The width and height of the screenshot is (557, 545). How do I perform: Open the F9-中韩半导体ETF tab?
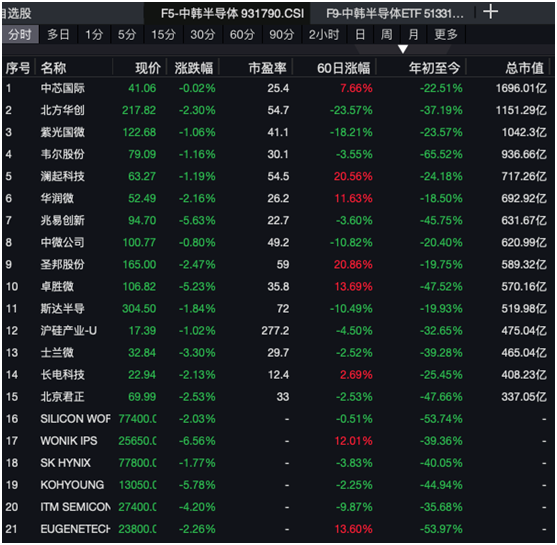pos(395,14)
